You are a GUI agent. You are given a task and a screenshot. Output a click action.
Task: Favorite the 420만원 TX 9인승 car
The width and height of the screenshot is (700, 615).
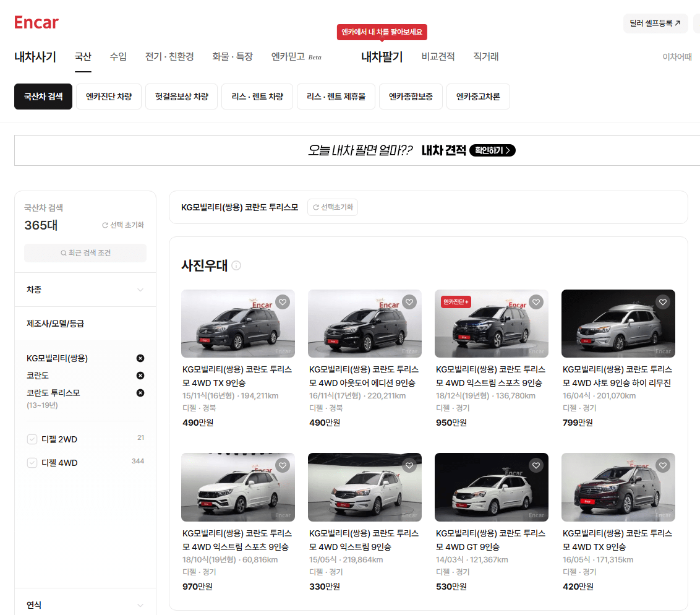point(663,465)
